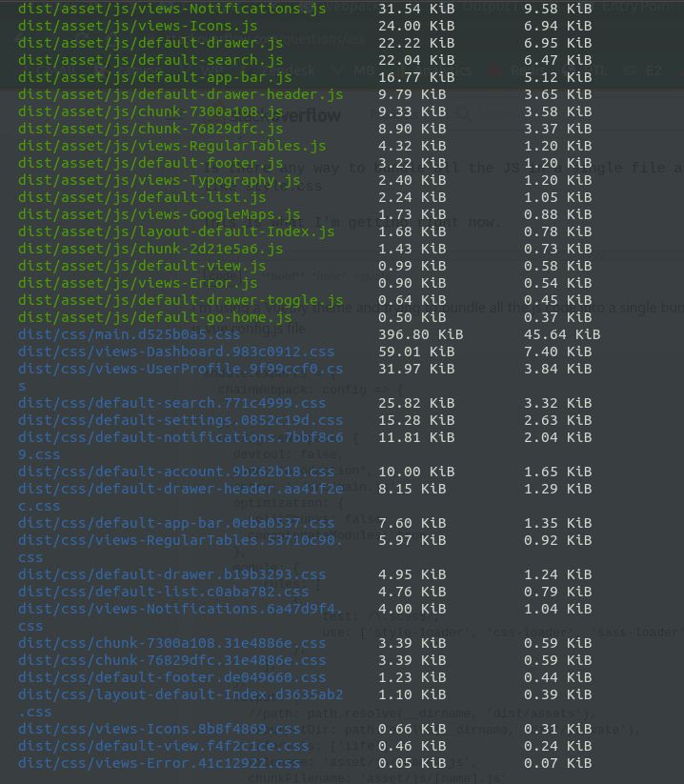Image resolution: width=684 pixels, height=784 pixels.
Task: Click the dist/css/chunk-76829dfc.31e4886e.css path
Action: pos(172,660)
